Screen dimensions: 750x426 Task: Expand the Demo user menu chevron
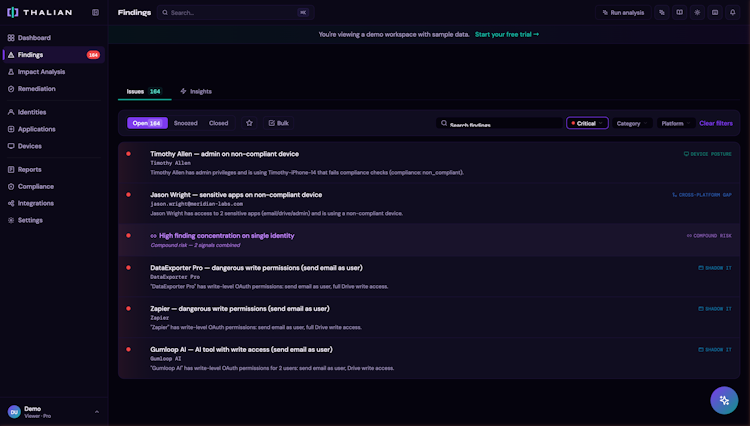pyautogui.click(x=97, y=412)
